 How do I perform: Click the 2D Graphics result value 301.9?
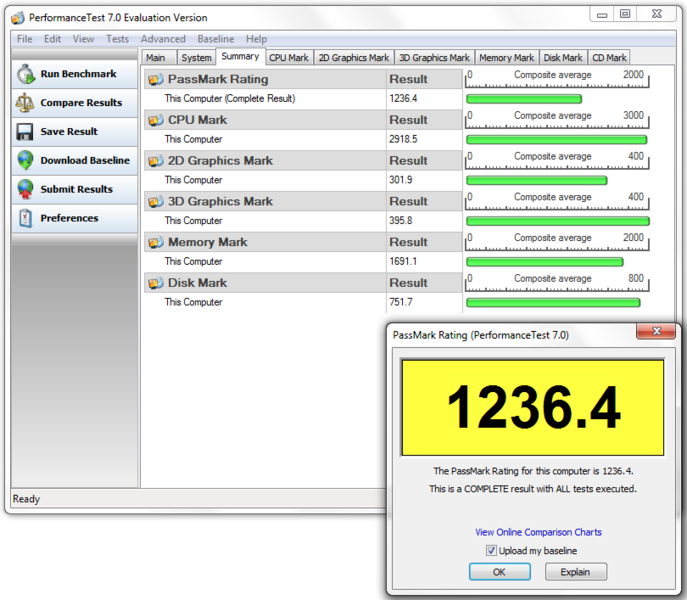[400, 180]
